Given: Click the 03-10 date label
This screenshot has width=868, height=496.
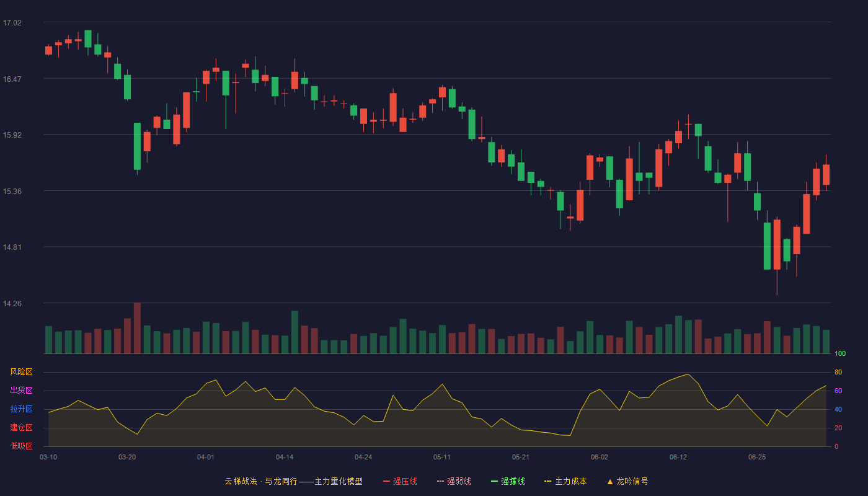Looking at the screenshot, I should (48, 457).
